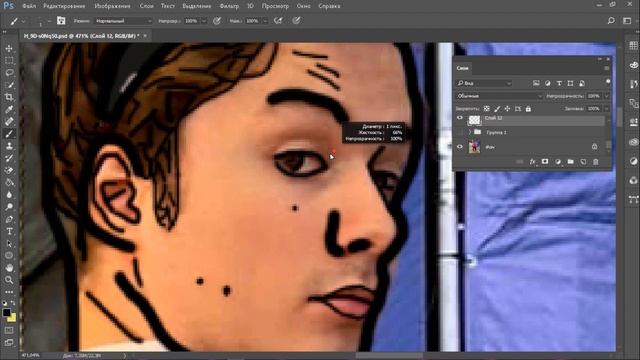Open layer blend mode dropdown Обычные
Screen dimensions: 640x360
[x=499, y=96]
